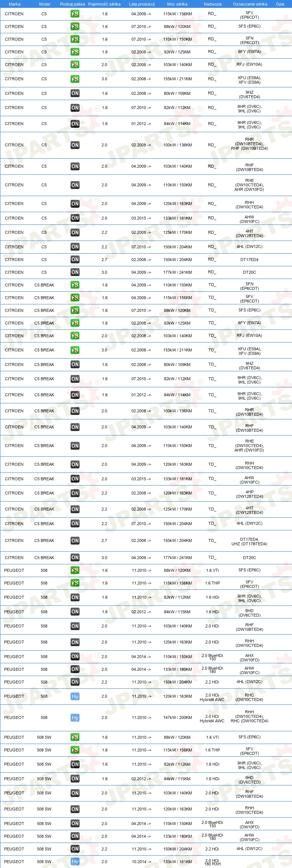Click Hy hybrid icon in 508 SW 10.2014 row
292x868 pixels.
[75, 862]
